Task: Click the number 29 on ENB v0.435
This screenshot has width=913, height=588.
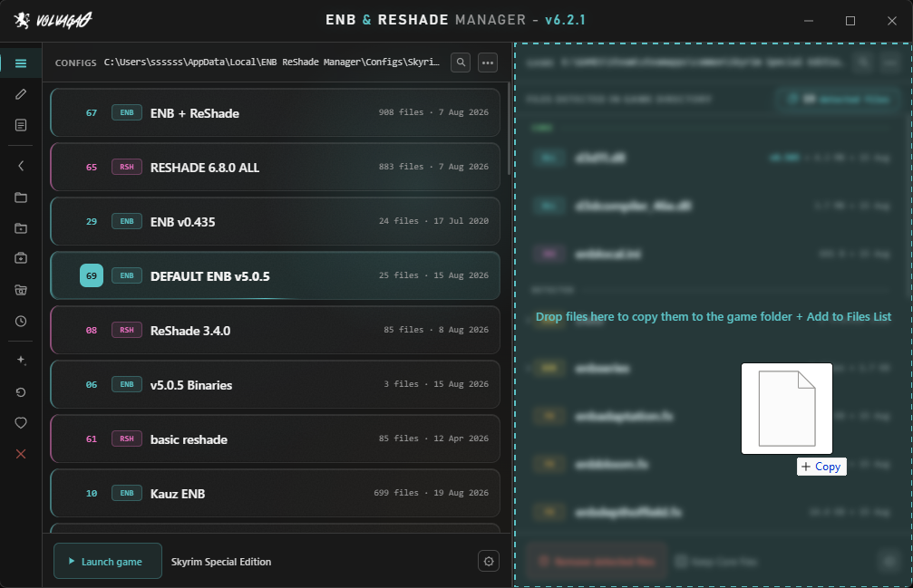Action: (92, 222)
